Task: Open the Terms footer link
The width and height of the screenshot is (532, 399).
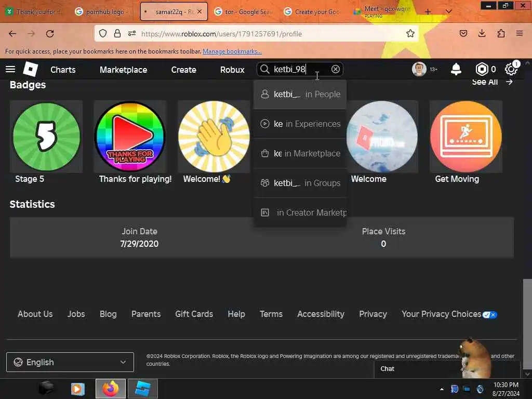Action: (271, 314)
